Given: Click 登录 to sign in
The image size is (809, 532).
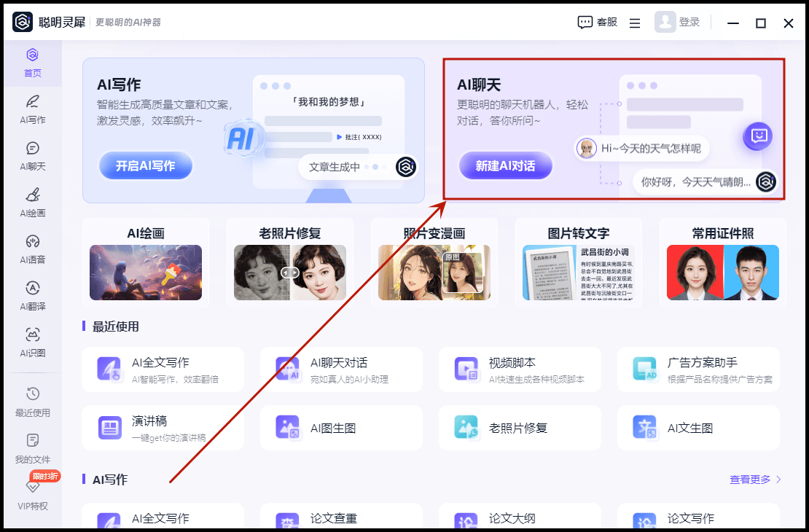Looking at the screenshot, I should coord(689,23).
